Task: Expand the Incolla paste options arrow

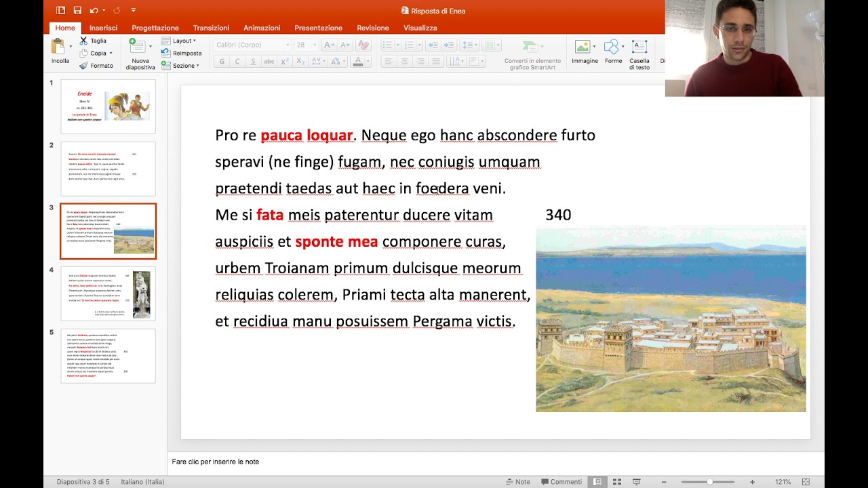Action: pyautogui.click(x=71, y=47)
